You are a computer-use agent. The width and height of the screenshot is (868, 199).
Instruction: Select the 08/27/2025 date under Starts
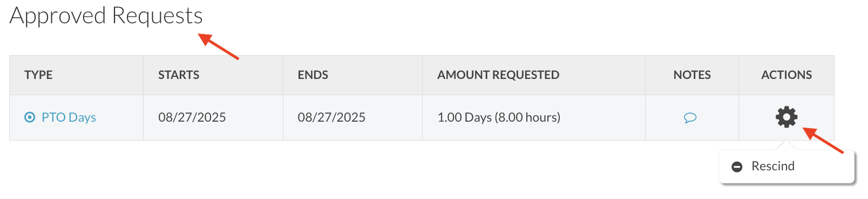192,117
